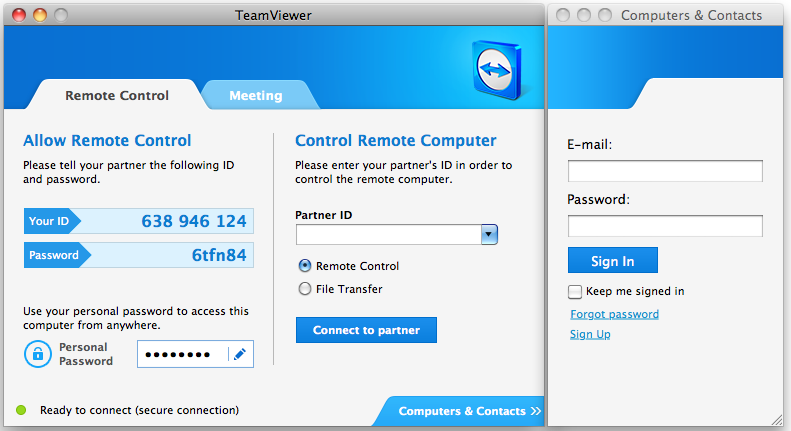Click the Personal Password dotted field
This screenshot has height=431, width=791.
(182, 354)
